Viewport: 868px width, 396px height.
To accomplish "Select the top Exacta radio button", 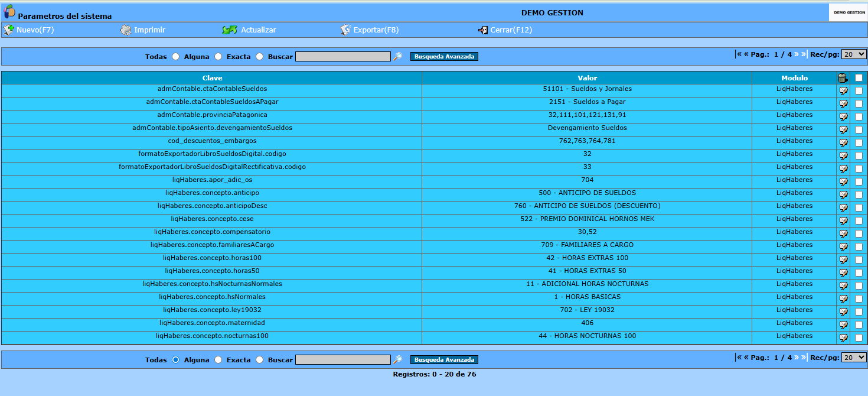I will (259, 57).
